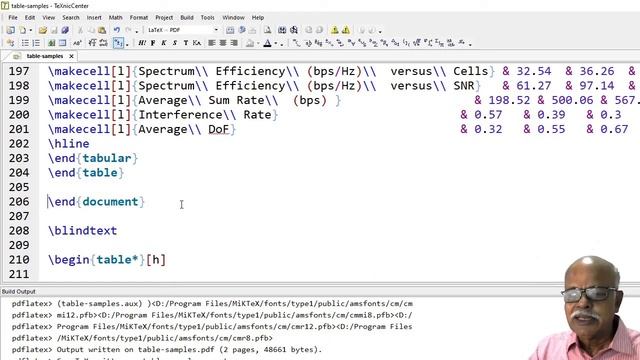This screenshot has width=640, height=360.
Task: Open the Project menu
Action: (164, 18)
